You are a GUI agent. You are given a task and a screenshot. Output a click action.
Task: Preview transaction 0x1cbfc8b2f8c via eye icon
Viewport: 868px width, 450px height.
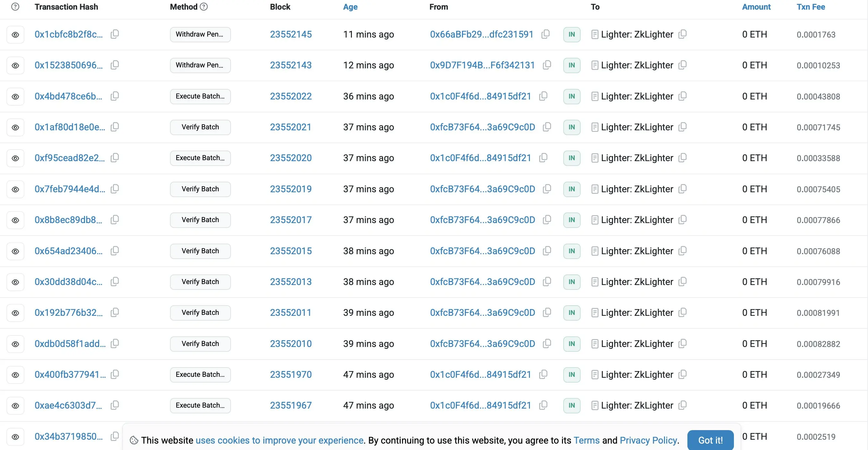(x=15, y=34)
